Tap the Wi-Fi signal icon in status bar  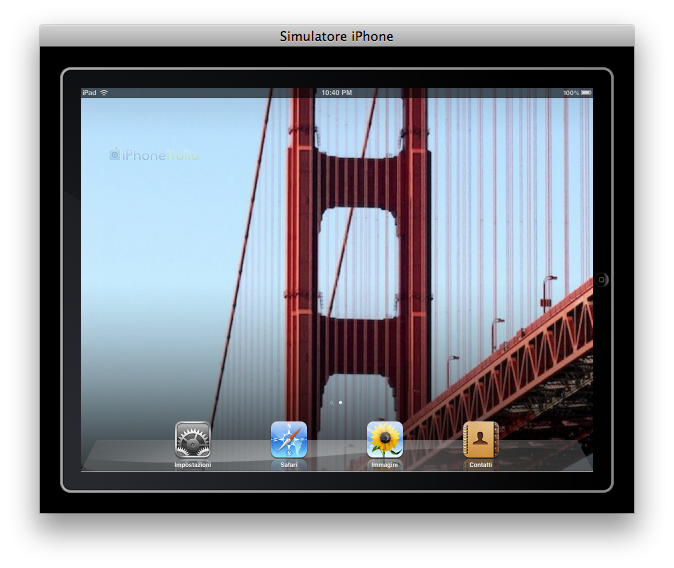104,93
